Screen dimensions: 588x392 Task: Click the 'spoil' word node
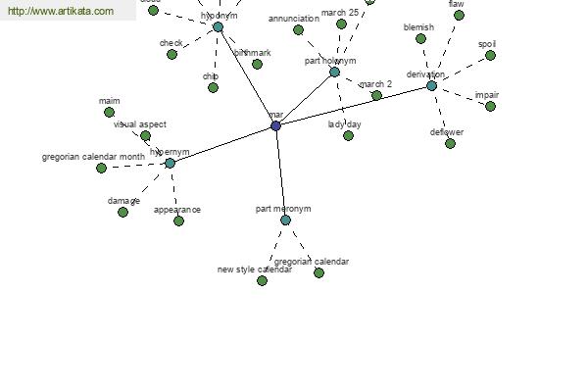tap(490, 56)
